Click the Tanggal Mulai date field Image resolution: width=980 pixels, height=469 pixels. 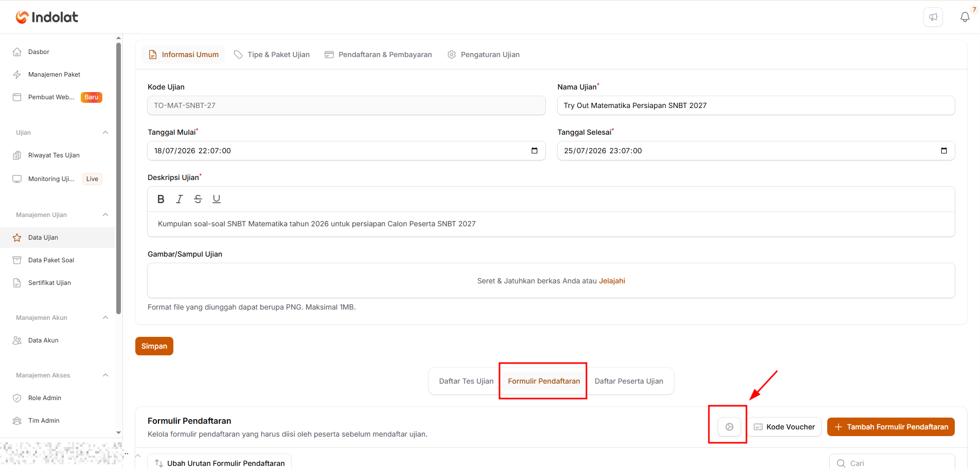346,151
